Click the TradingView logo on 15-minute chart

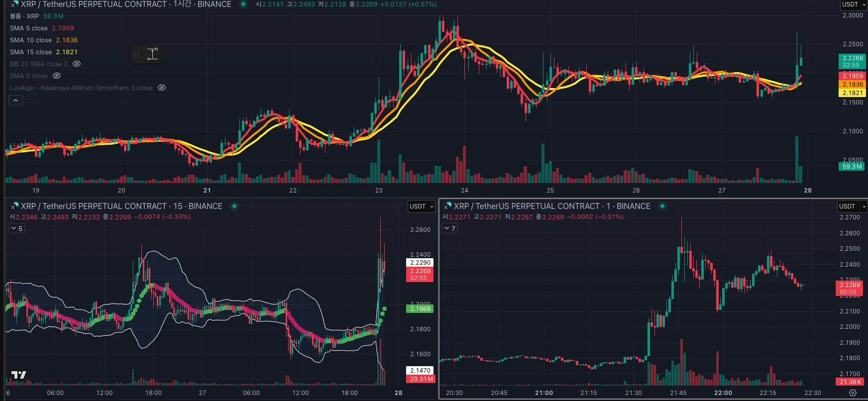tap(19, 375)
